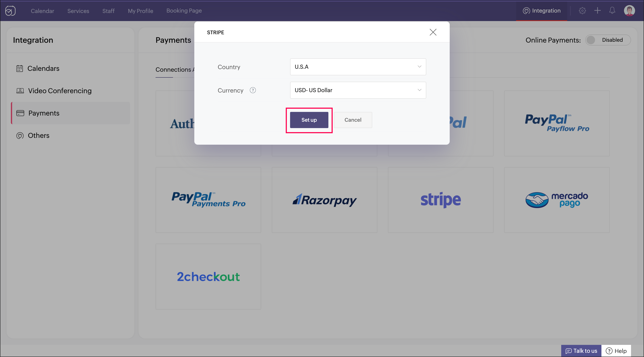
Task: Click the Set up button
Action: pyautogui.click(x=309, y=120)
